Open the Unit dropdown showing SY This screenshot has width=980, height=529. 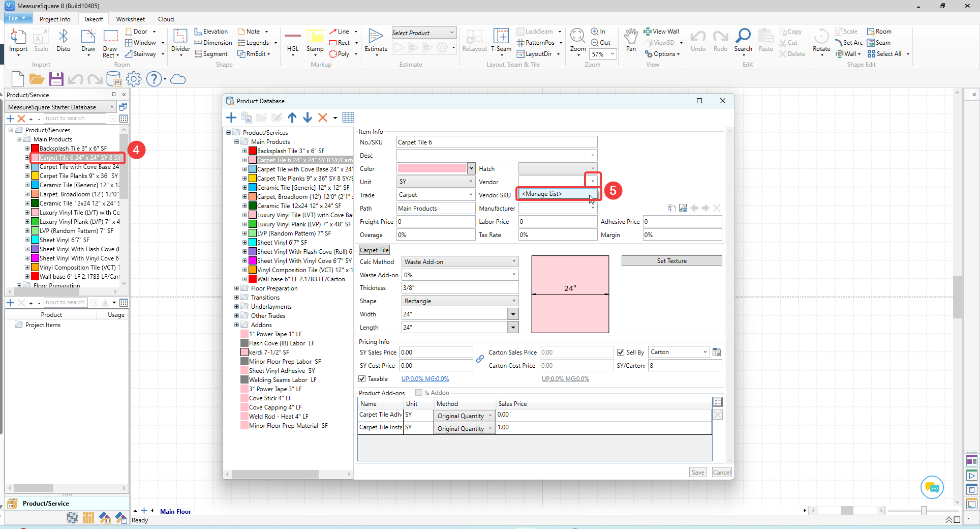(x=436, y=182)
